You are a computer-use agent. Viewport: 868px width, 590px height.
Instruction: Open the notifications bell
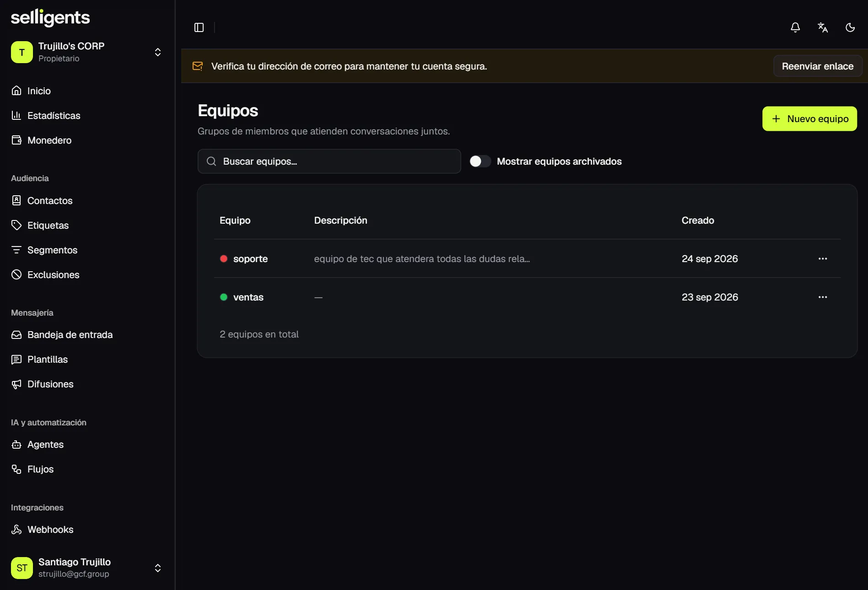point(795,27)
